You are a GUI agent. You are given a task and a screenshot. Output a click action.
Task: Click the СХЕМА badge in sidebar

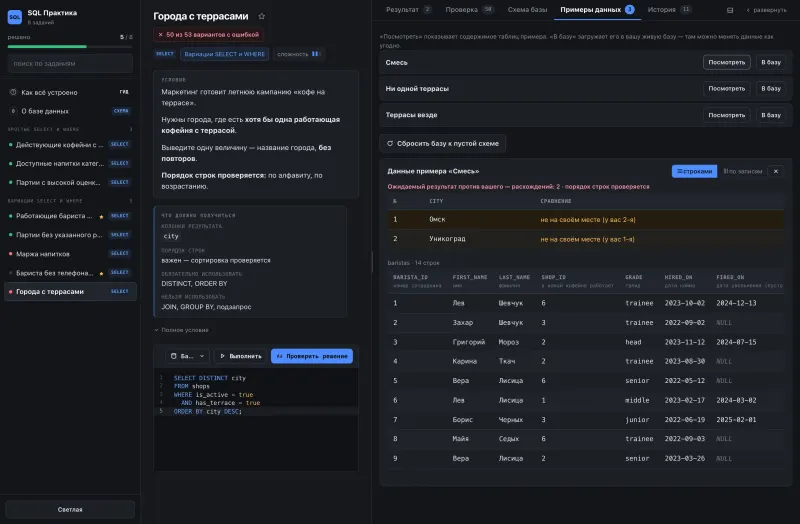pyautogui.click(x=121, y=111)
